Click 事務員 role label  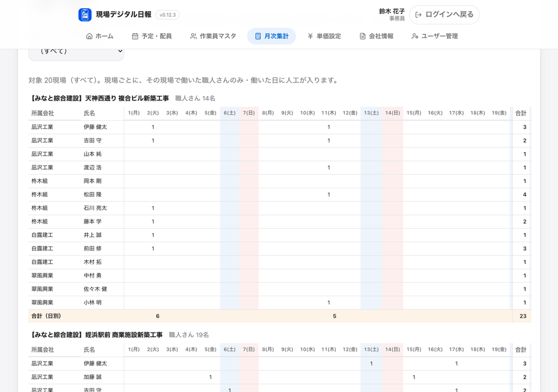point(397,19)
